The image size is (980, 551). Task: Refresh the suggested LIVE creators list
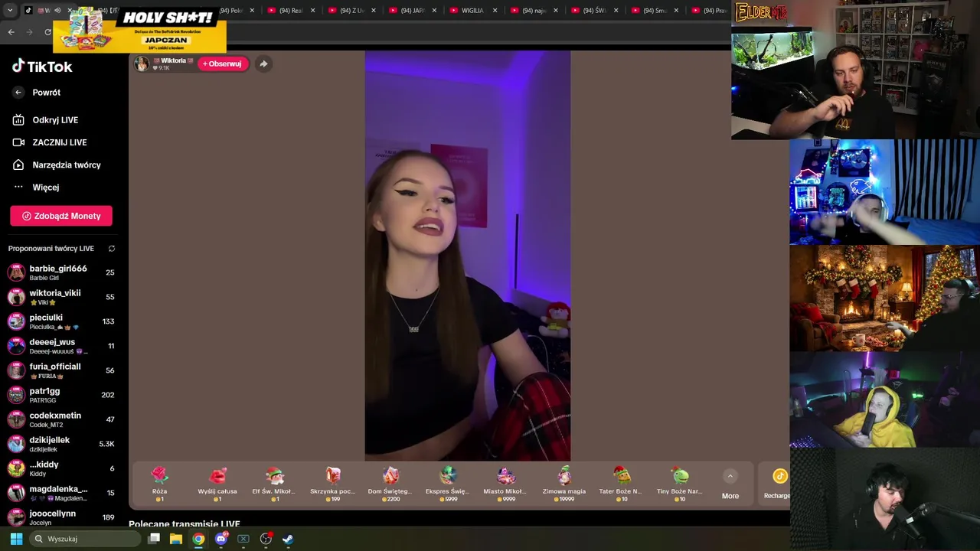tap(112, 249)
